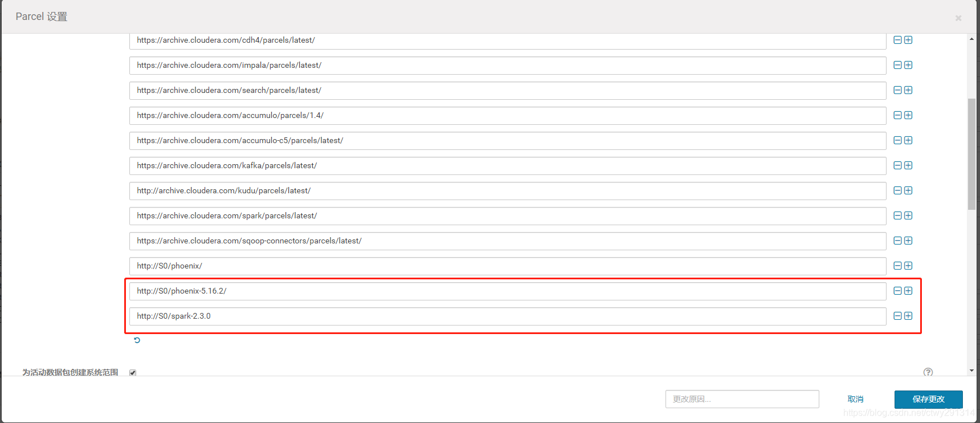Focus the 更改原因 input field
This screenshot has width=980, height=423.
pyautogui.click(x=742, y=399)
